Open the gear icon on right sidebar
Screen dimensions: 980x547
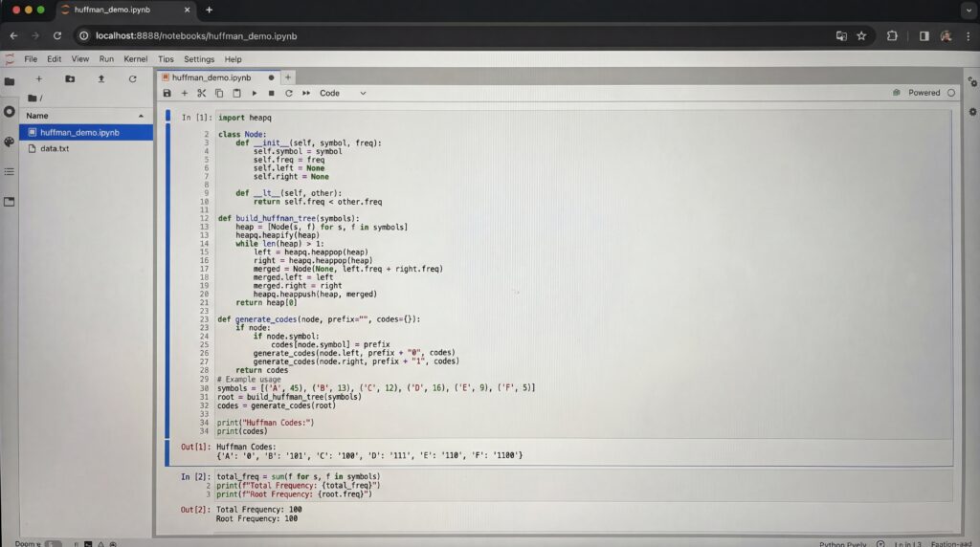pyautogui.click(x=972, y=112)
